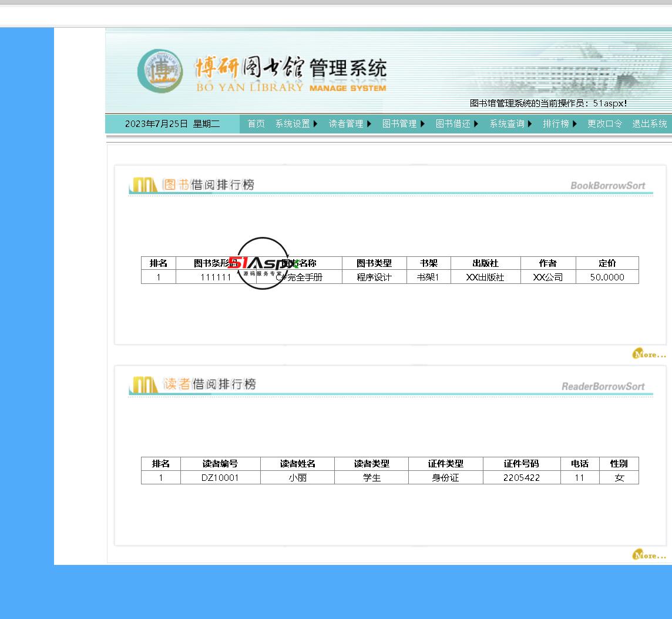Click the 图书借阅排行榜 heading
Screen dimensions: 672x619
209,185
